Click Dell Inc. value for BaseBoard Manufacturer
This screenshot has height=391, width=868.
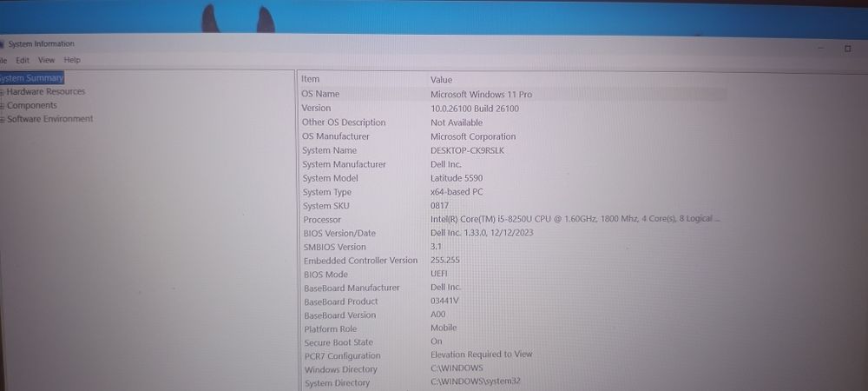(446, 287)
